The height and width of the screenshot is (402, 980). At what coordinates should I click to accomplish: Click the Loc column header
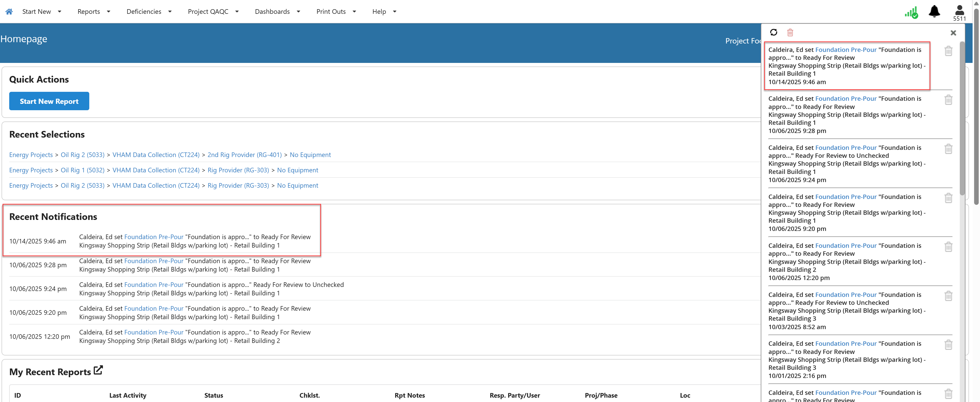pyautogui.click(x=685, y=396)
